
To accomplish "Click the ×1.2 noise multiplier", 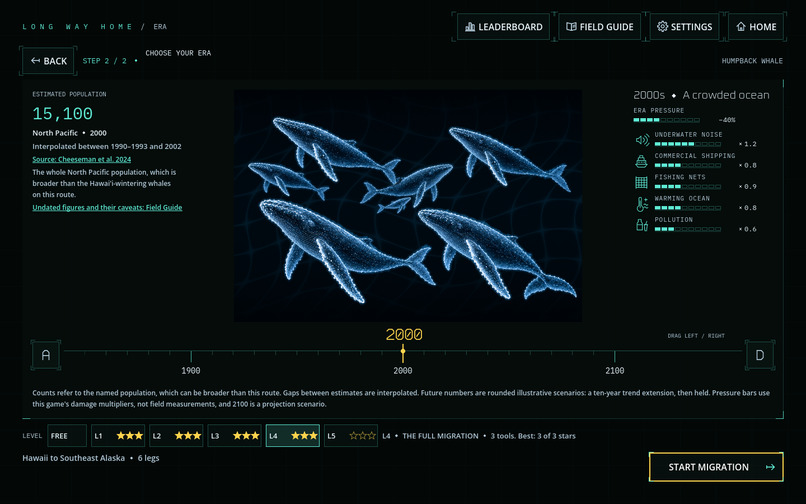I will tap(748, 144).
